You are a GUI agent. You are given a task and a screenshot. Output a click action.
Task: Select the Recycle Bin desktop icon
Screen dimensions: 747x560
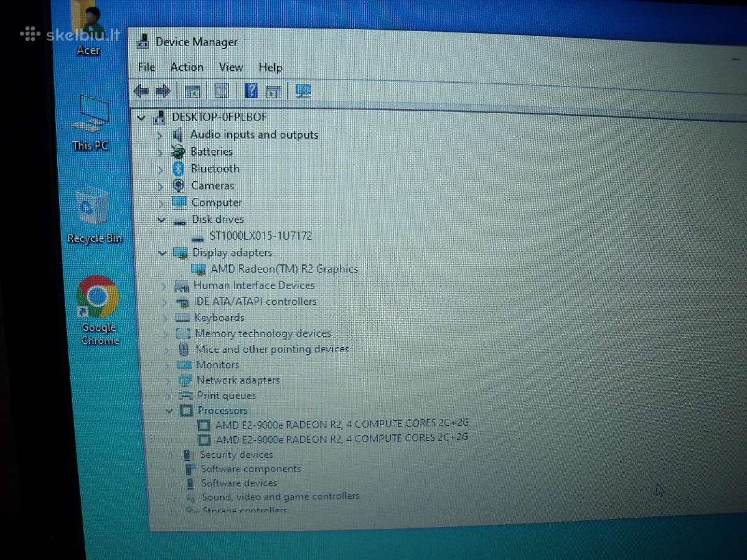95,215
